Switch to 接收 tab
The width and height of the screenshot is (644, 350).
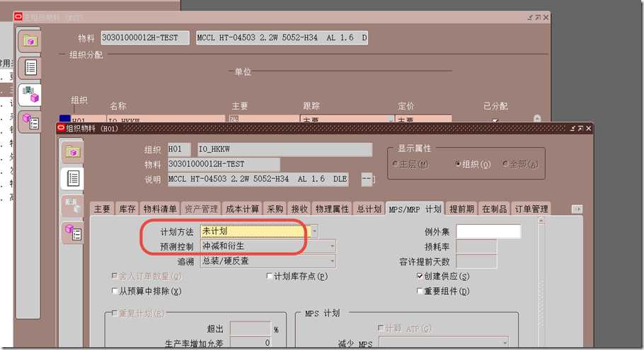[x=299, y=209]
